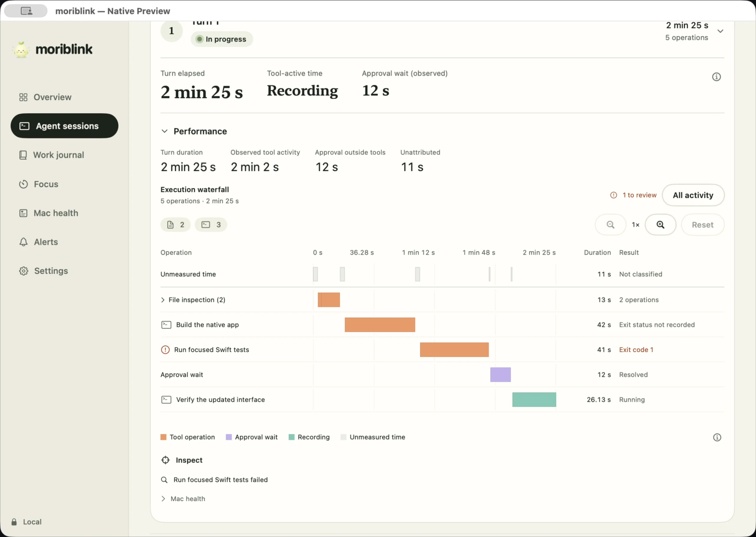Open Settings from the sidebar
756x537 pixels.
(x=44, y=271)
